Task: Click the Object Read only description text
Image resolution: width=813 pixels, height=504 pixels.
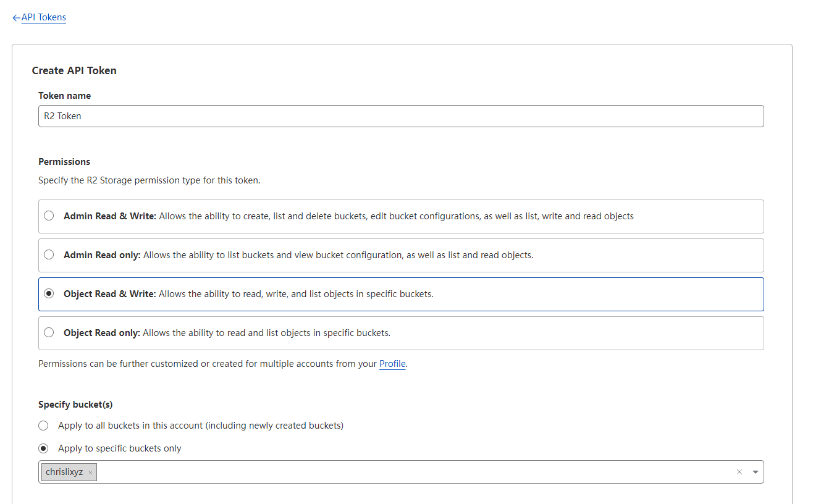Action: (x=266, y=333)
